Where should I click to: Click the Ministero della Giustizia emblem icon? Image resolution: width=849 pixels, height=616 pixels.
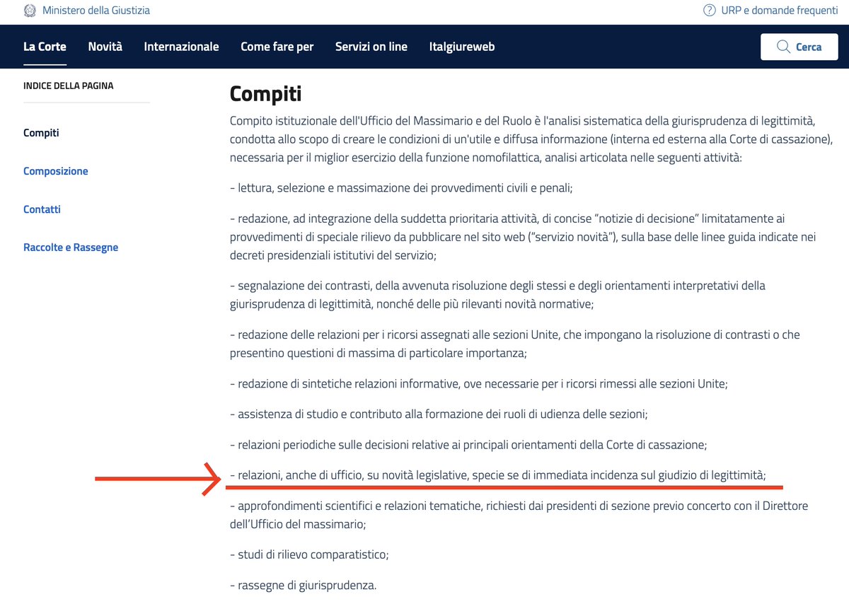pyautogui.click(x=30, y=11)
